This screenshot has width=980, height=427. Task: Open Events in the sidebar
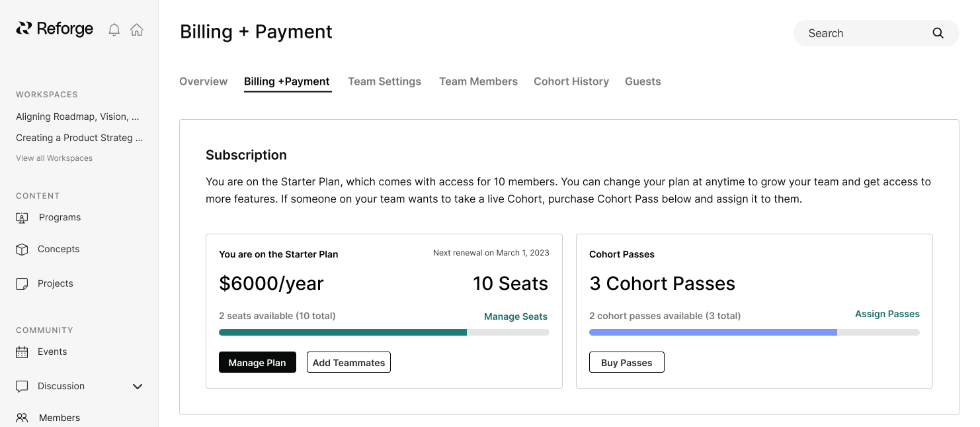click(52, 352)
